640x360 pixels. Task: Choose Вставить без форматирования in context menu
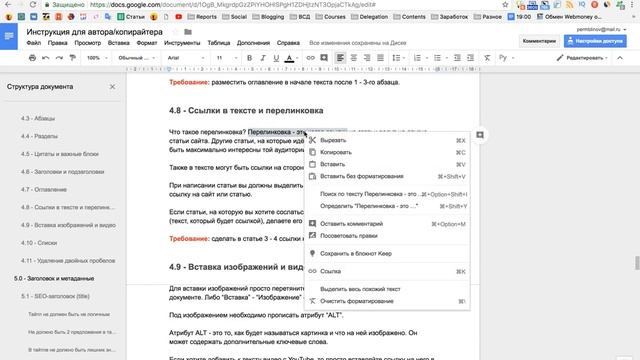387,176
